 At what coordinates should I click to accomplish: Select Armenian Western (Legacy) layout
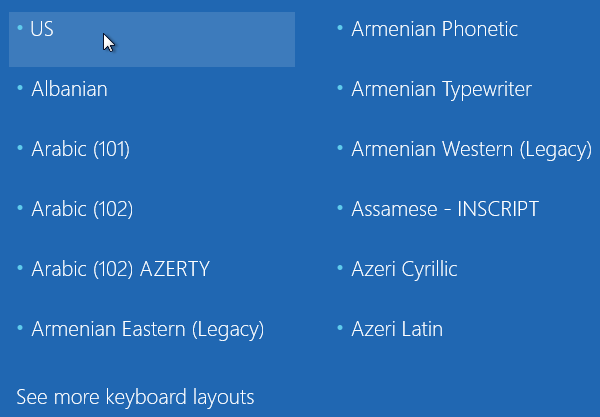(x=471, y=149)
